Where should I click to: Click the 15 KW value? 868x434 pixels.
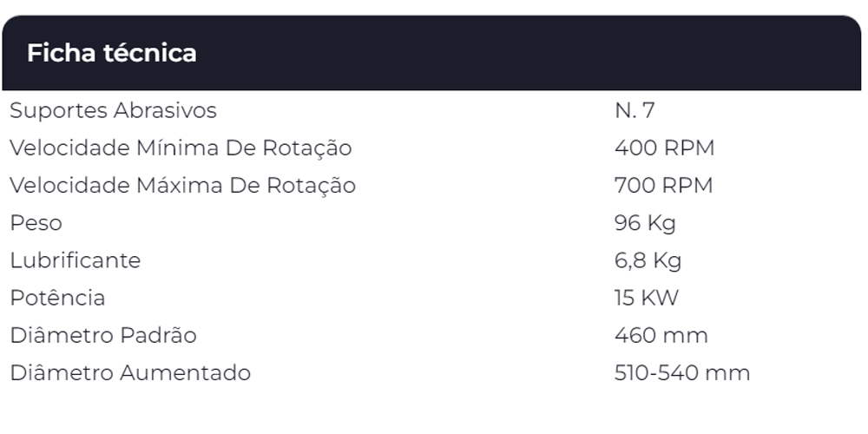click(646, 298)
